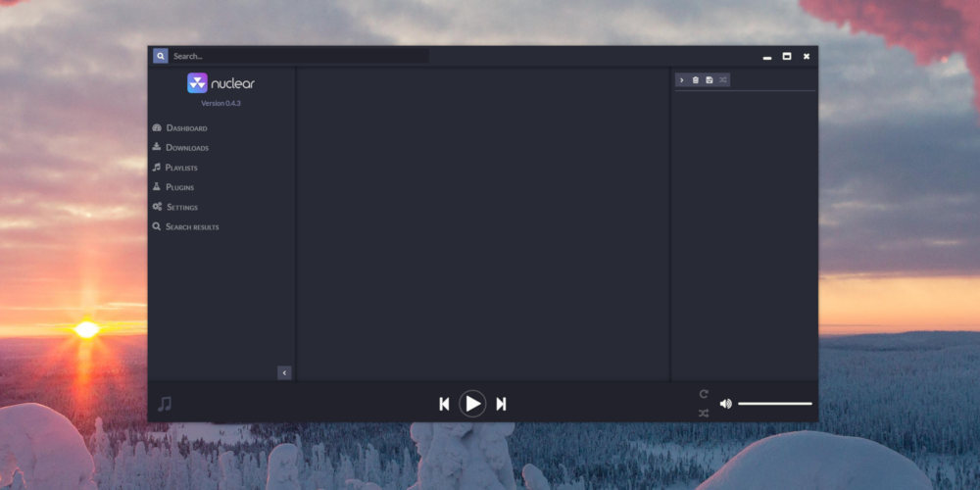Toggle shuffle mode in the player bar
Viewport: 980px width, 490px height.
(x=704, y=414)
